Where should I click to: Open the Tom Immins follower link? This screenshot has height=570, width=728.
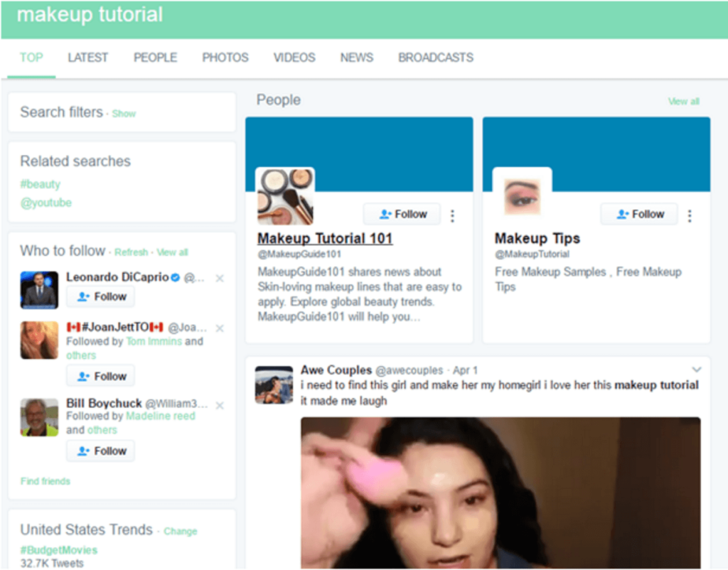click(x=154, y=341)
